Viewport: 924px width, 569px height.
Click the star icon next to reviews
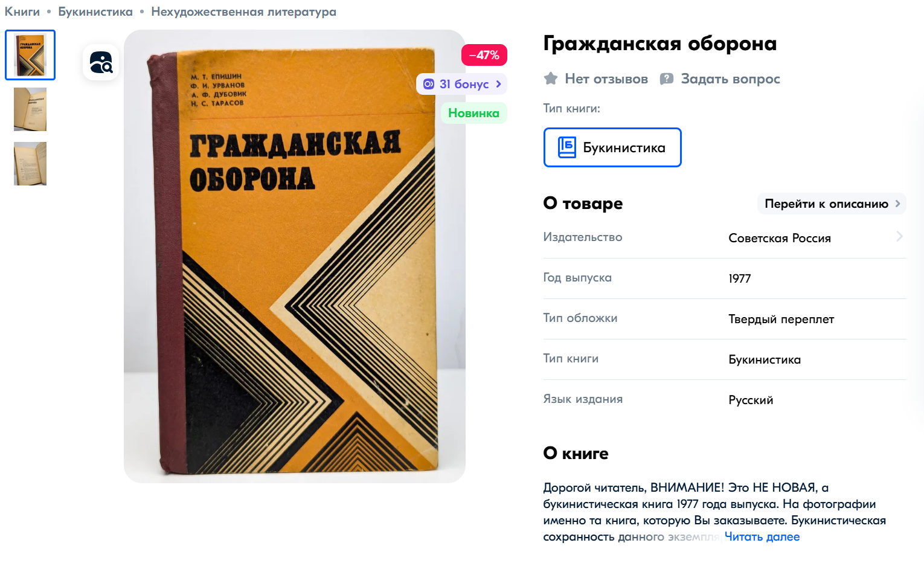(x=550, y=79)
